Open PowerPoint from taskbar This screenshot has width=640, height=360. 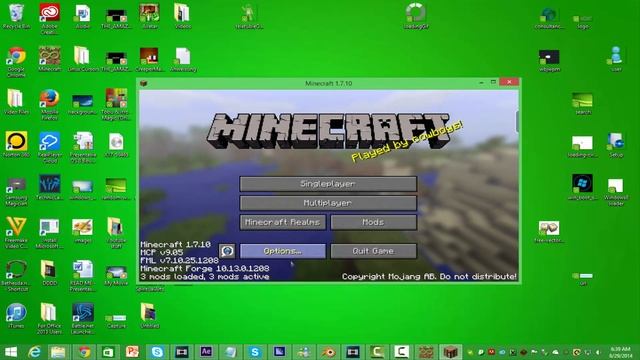(133, 352)
